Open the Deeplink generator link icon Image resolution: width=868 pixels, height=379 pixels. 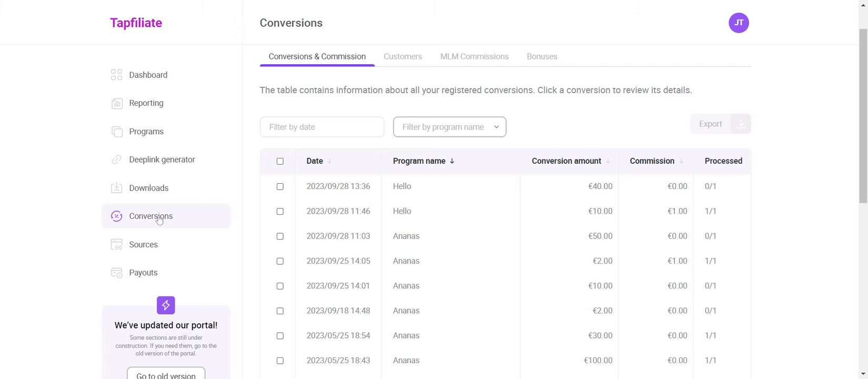point(116,159)
